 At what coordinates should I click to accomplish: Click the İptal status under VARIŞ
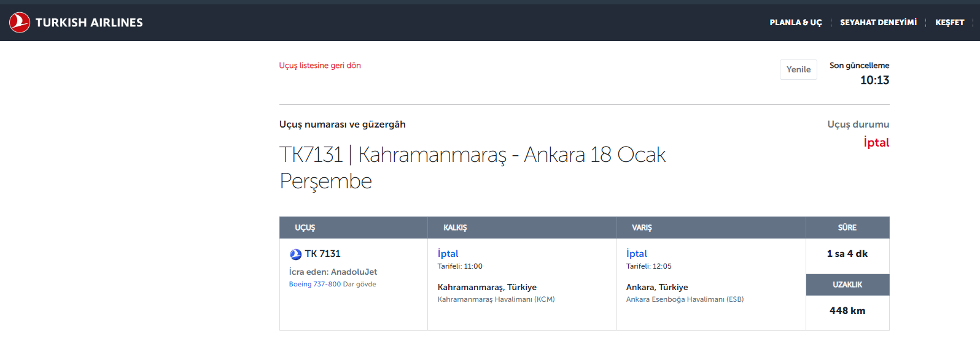[x=636, y=254]
